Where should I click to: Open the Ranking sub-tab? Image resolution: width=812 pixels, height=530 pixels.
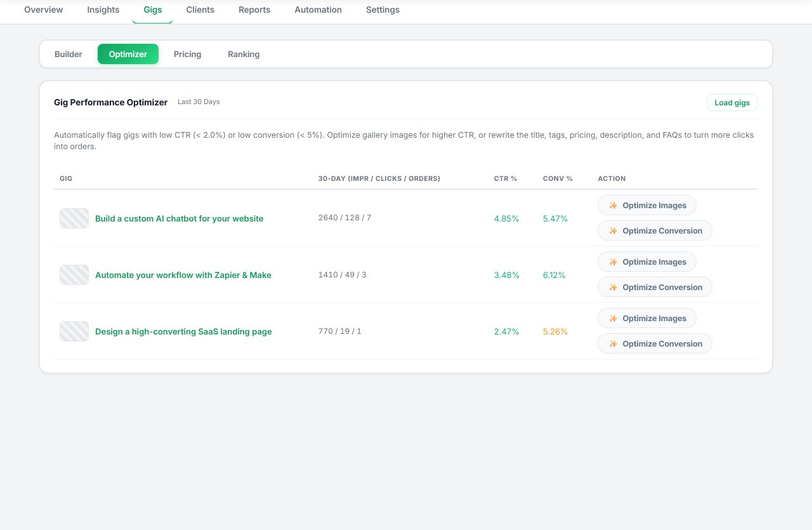tap(244, 54)
